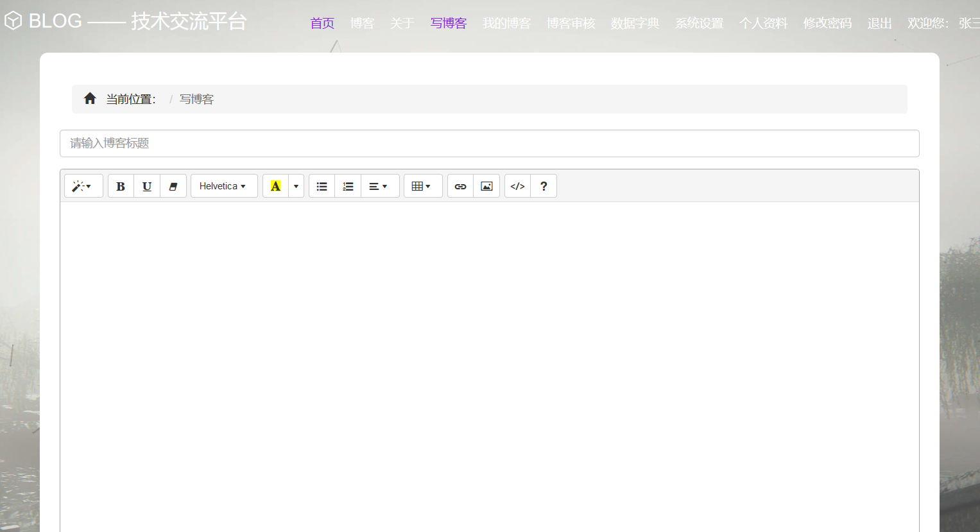The image size is (980, 532).
Task: Open 我的博客 page
Action: [x=506, y=23]
